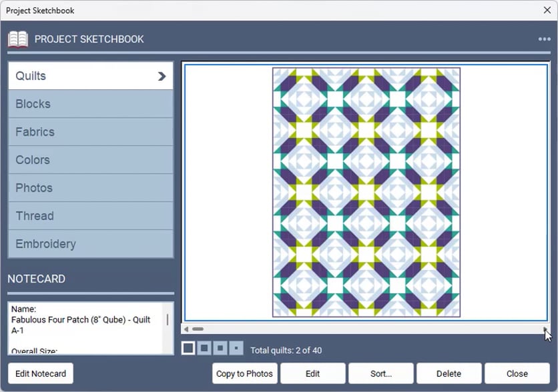This screenshot has height=392, width=558.
Task: Select the Embroidery section
Action: (91, 244)
